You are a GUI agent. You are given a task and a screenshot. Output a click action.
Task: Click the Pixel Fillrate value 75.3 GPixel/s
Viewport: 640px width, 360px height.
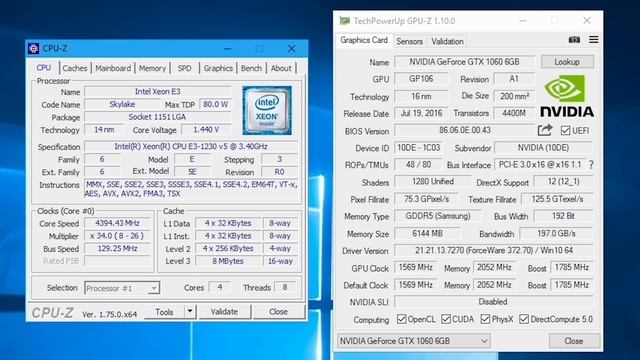pyautogui.click(x=426, y=199)
